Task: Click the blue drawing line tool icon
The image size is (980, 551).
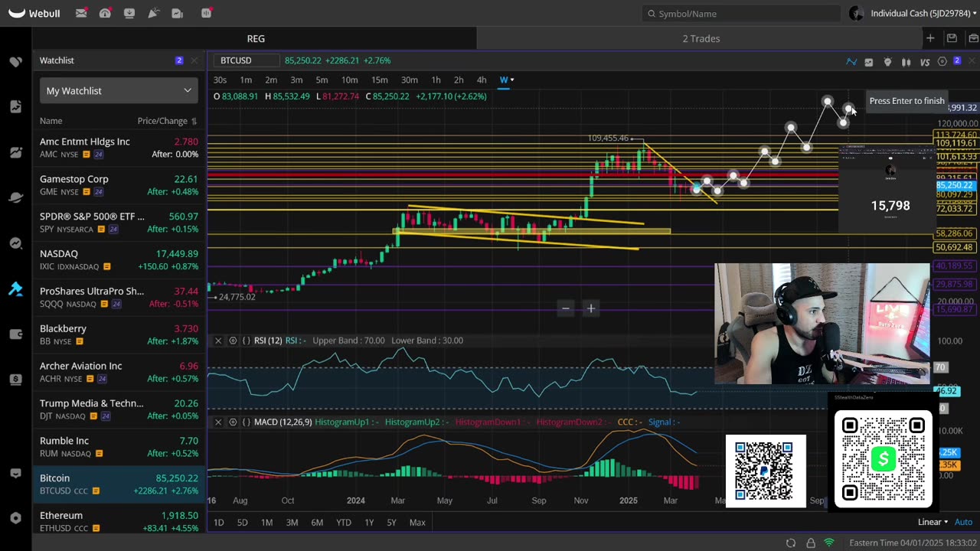Action: pos(851,61)
